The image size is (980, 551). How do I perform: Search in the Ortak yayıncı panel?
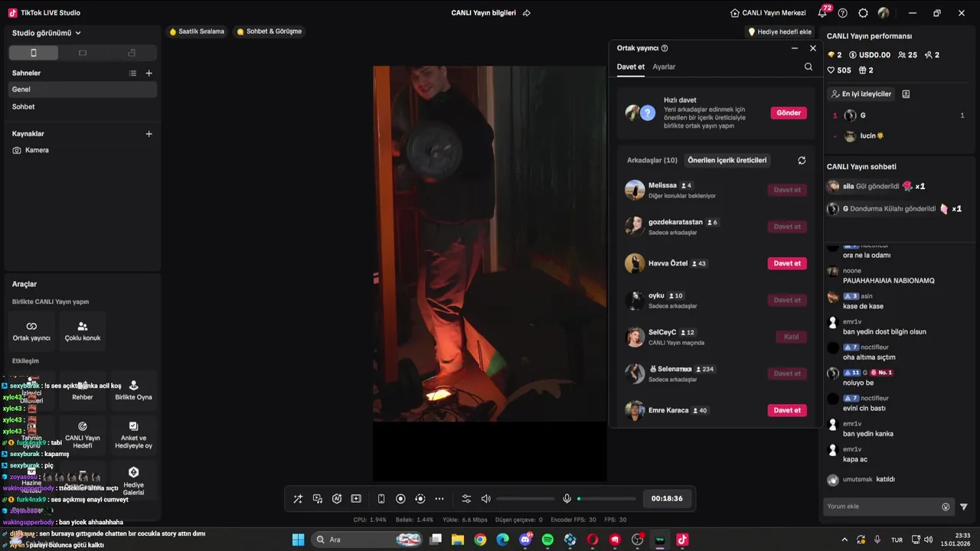tap(808, 67)
